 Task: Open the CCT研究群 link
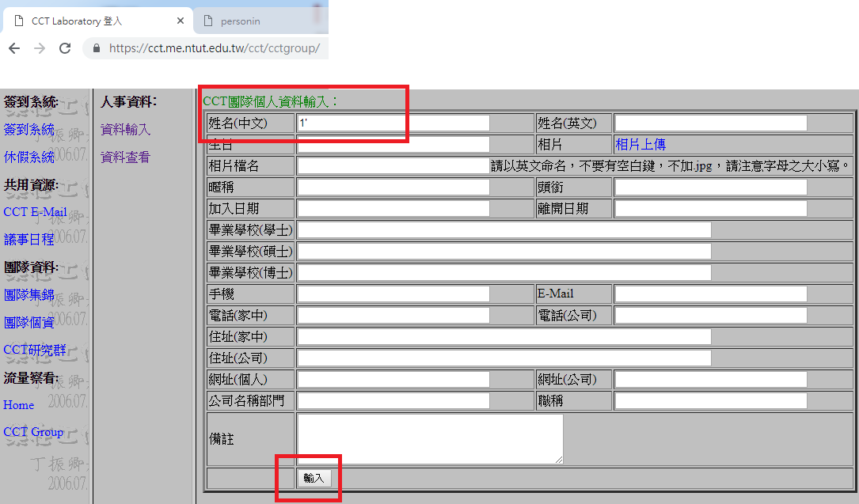click(x=35, y=350)
